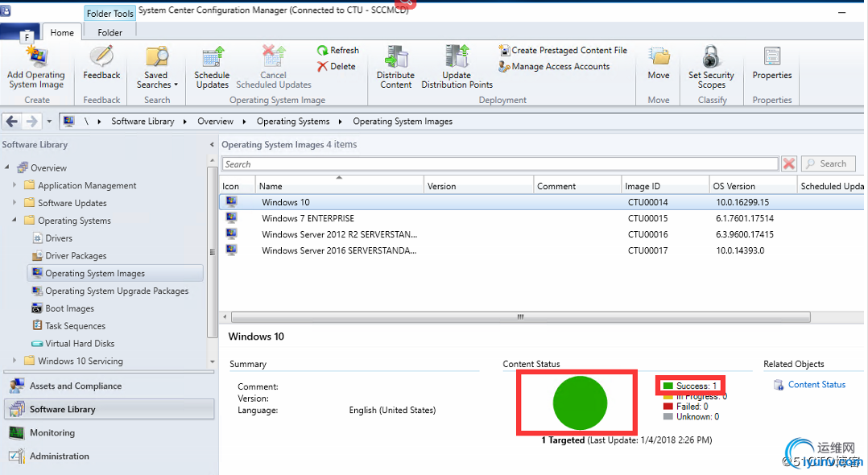Image resolution: width=868 pixels, height=475 pixels.
Task: Sort list by Name column header
Action: pos(339,186)
